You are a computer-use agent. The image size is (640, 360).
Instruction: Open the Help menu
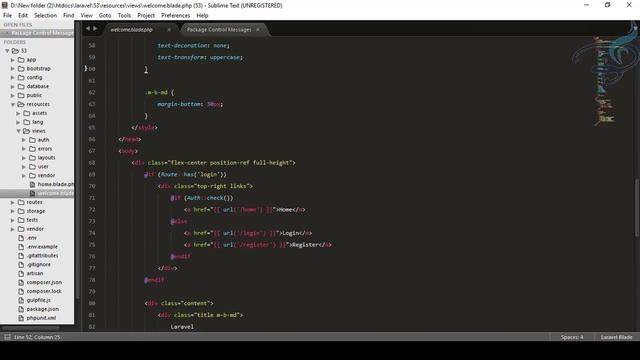202,16
